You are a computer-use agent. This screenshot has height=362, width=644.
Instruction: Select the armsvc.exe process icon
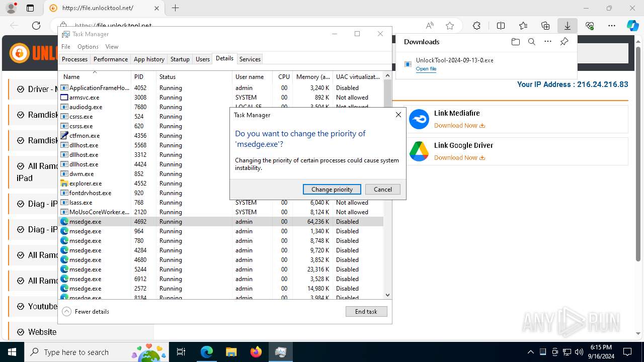pos(64,98)
